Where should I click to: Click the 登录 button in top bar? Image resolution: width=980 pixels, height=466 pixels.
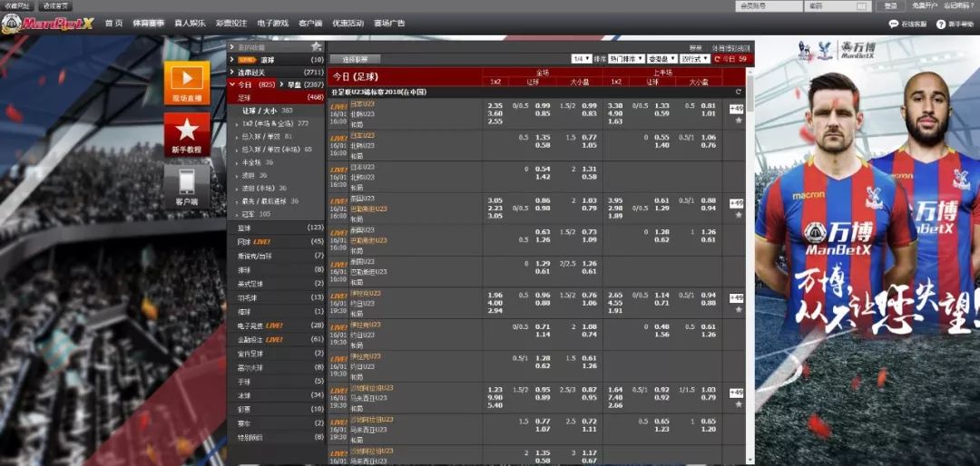coord(891,6)
